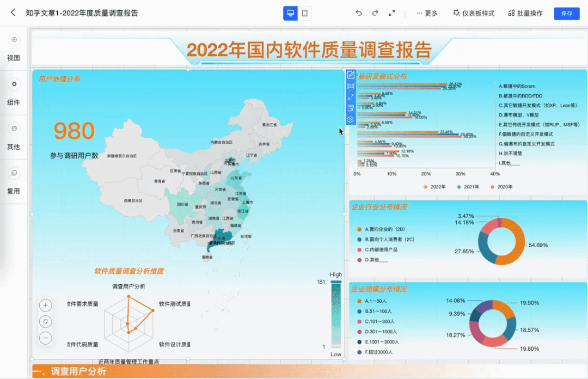Click the back arrow next to the report title
The height and width of the screenshot is (379, 588).
[13, 13]
